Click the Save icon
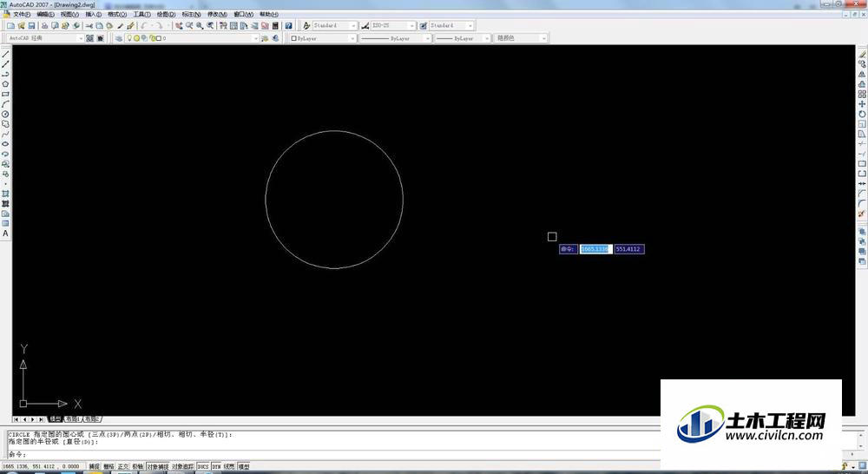 (x=31, y=25)
